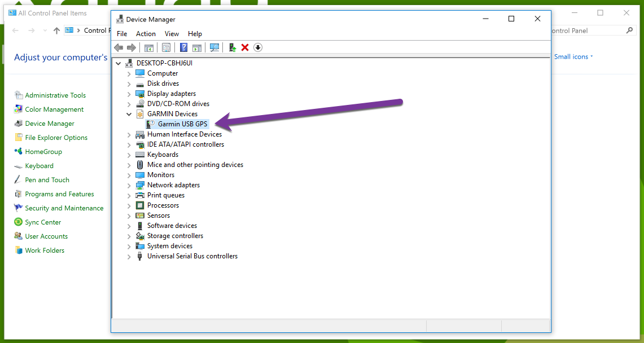644x343 pixels.
Task: Open the Help menu
Action: 195,34
